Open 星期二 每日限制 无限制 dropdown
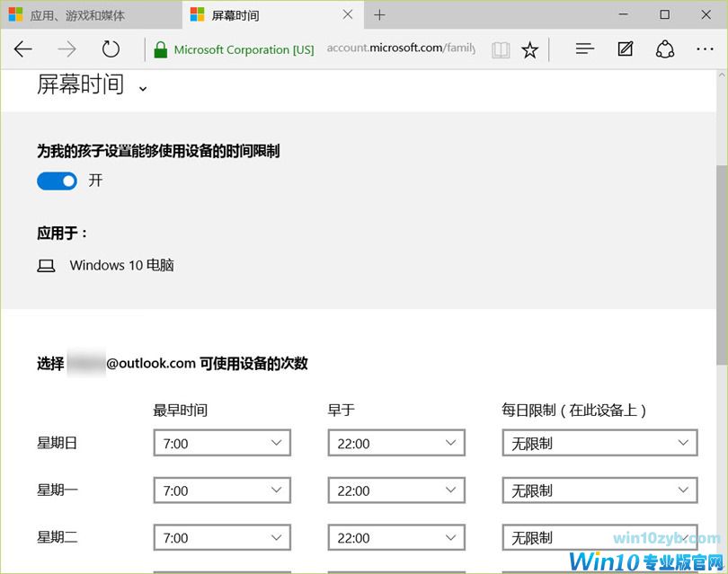Screen dimensions: 728x574 click(x=599, y=538)
